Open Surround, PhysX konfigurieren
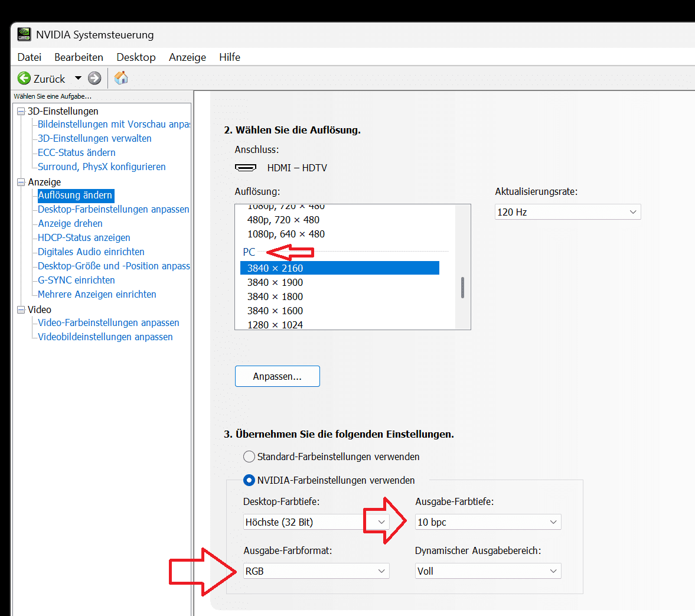 (x=102, y=167)
